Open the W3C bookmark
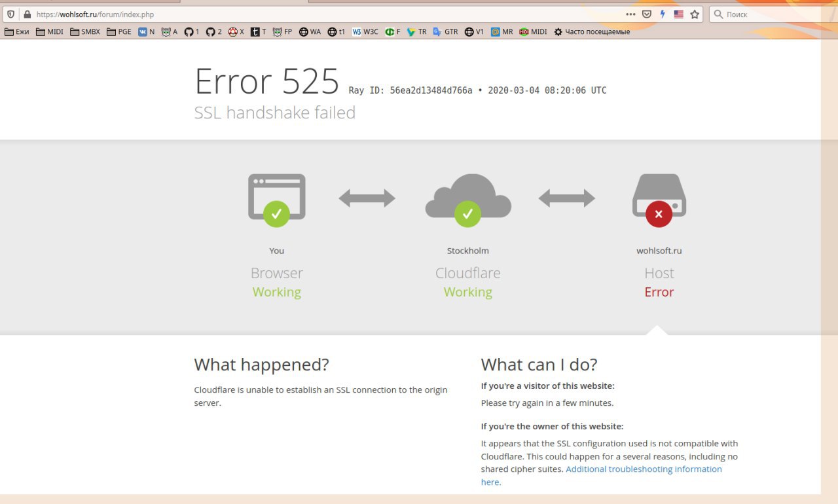The width and height of the screenshot is (838, 504). tap(365, 31)
